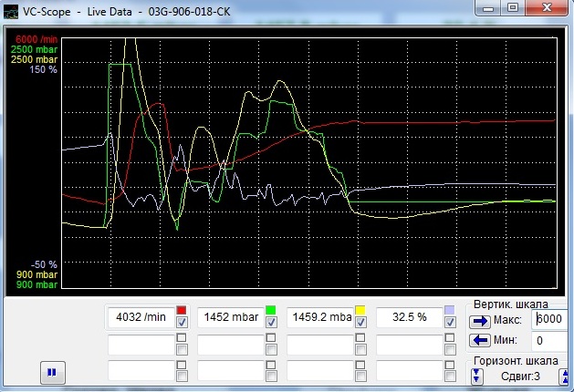Viewport: 574px width, 392px height.
Task: Select the 1452 mbar value field
Action: click(x=231, y=316)
